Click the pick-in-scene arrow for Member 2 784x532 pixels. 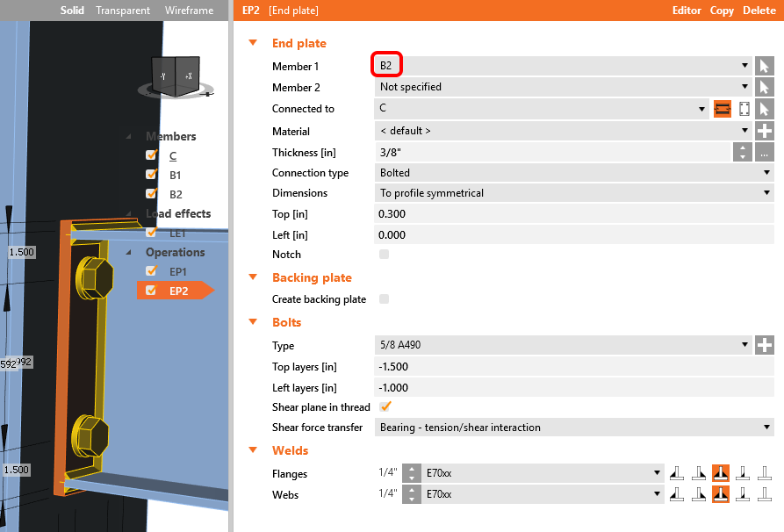764,87
